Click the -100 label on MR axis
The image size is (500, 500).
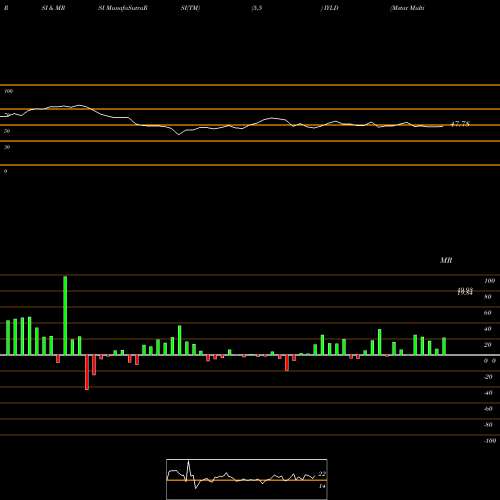pos(490,441)
